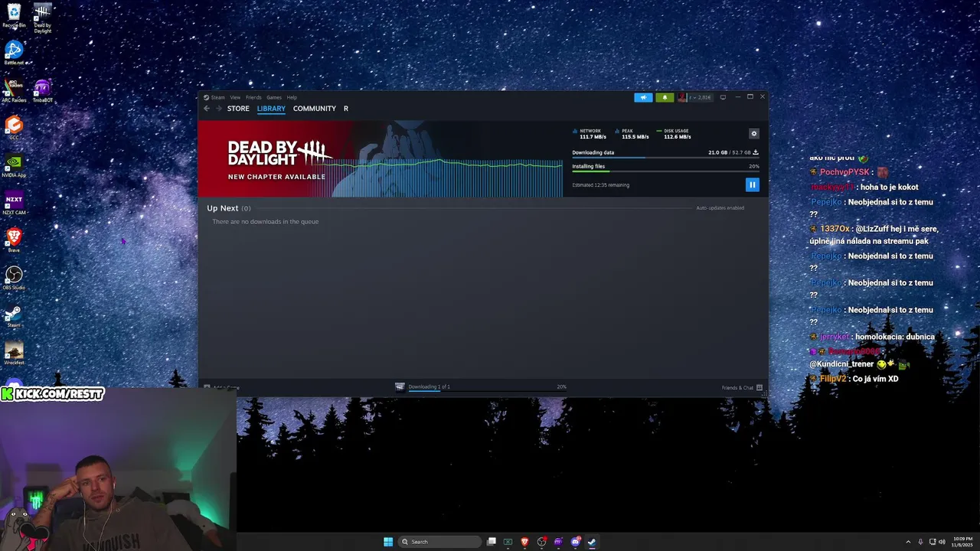Pause the Dead by Daylight download
The image size is (980, 551).
752,184
